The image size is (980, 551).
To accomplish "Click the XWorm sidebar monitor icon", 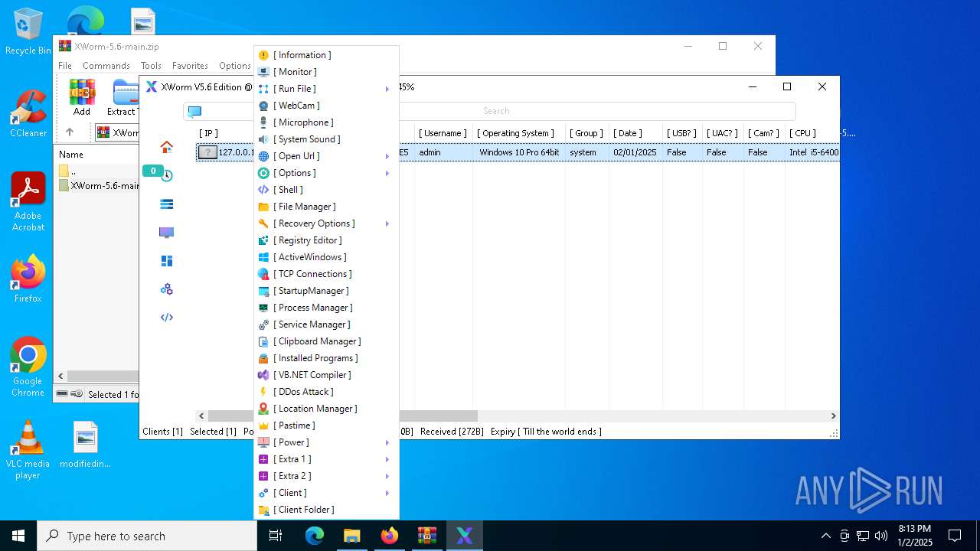I will tap(166, 233).
